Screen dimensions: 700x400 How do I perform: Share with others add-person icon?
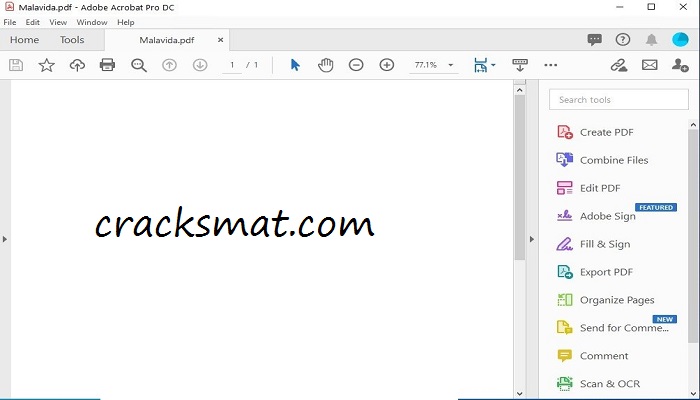(x=680, y=65)
